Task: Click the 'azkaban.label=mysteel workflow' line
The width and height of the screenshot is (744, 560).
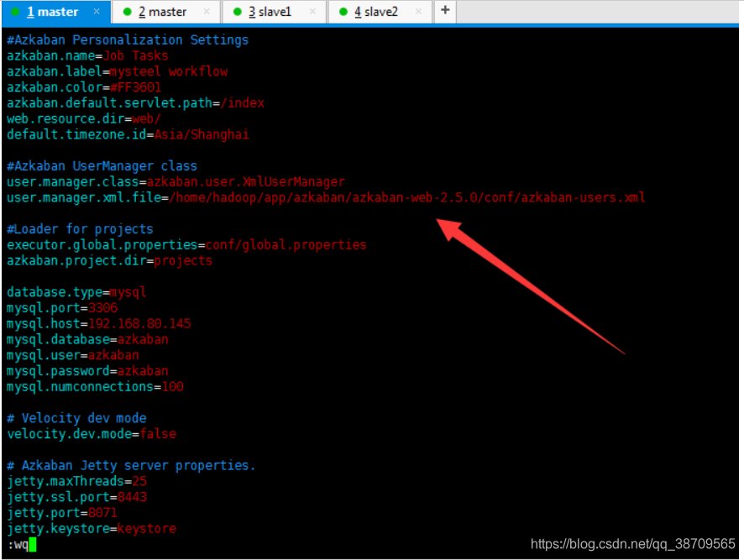Action: [x=118, y=71]
